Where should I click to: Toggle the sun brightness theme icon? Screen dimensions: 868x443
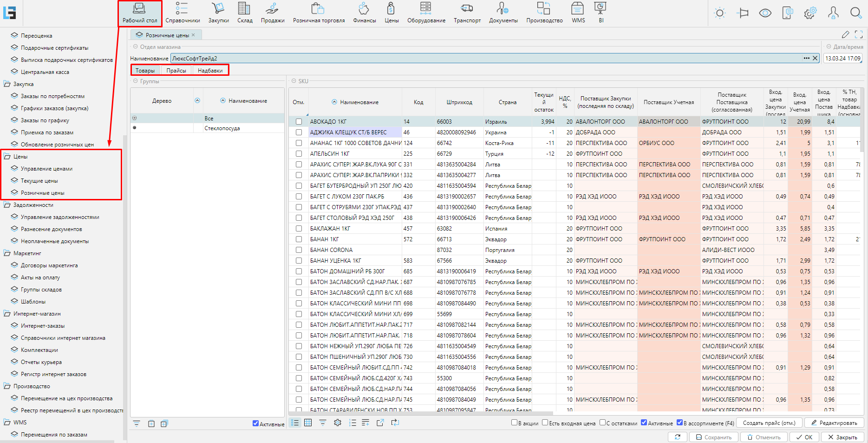coord(719,13)
